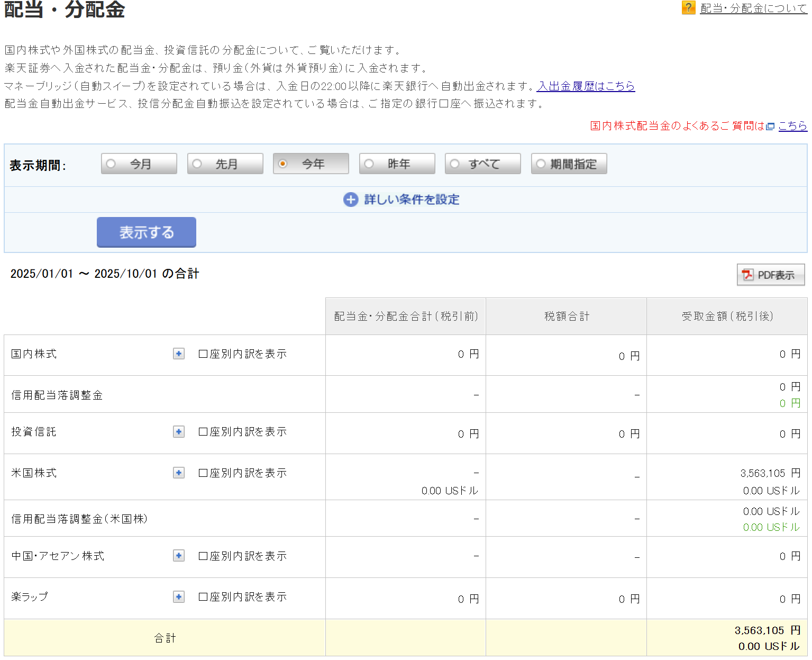Expand the 米国株式 row breakdown
The height and width of the screenshot is (660, 812).
coord(179,473)
